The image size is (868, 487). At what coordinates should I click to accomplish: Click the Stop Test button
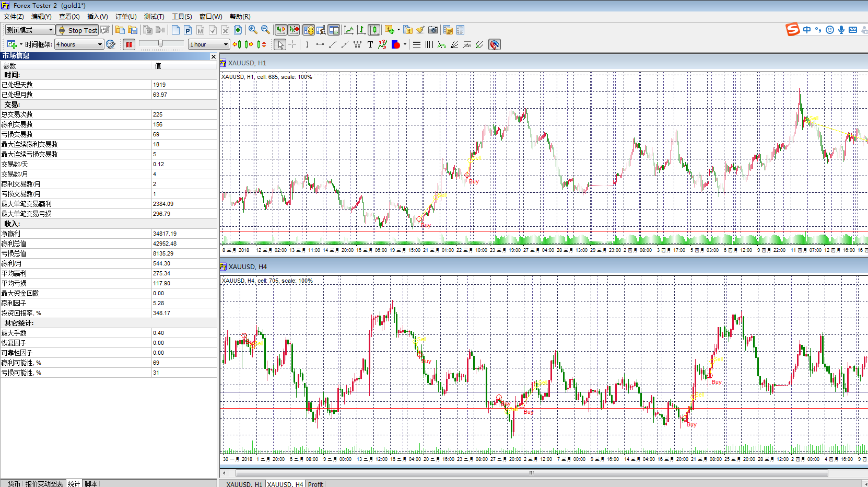(77, 30)
